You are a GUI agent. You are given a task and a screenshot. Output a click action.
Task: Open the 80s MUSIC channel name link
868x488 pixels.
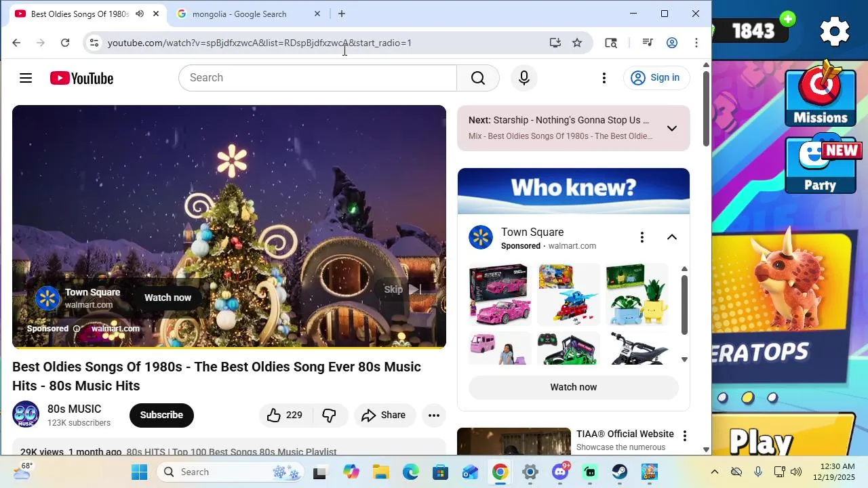click(75, 409)
